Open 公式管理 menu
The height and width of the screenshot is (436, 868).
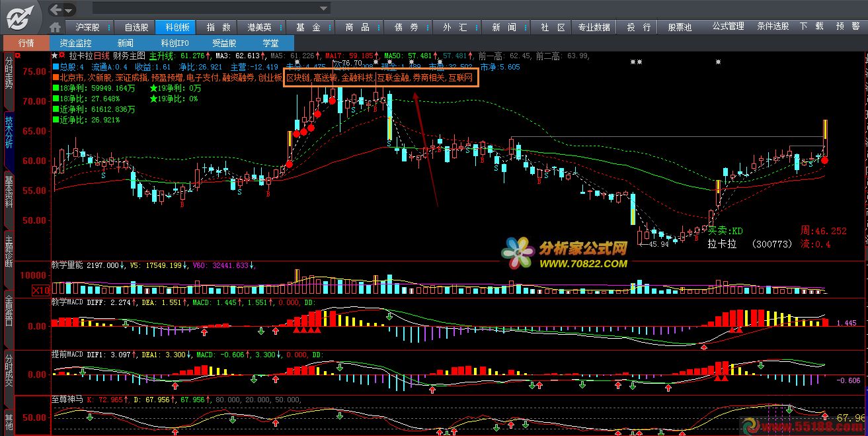tap(728, 26)
